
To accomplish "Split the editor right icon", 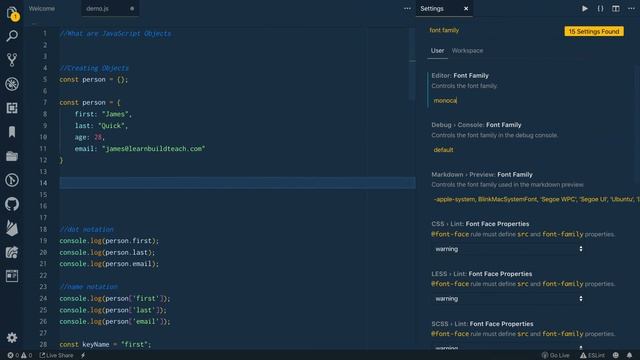I will pyautogui.click(x=616, y=9).
